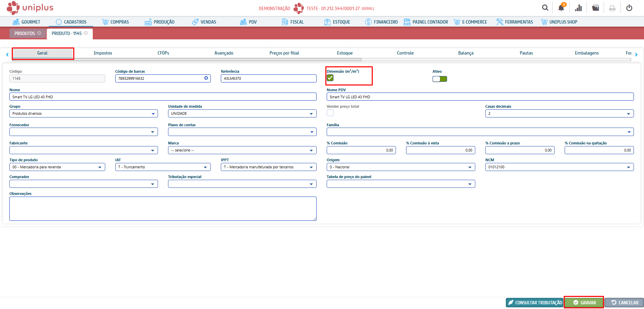644x309 pixels.
Task: Switch to the Preços por filial tab
Action: [284, 53]
